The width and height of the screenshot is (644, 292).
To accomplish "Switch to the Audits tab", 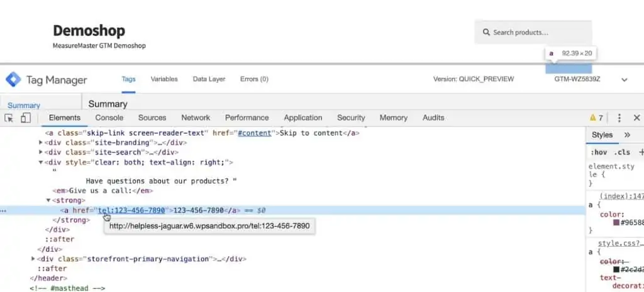I will (433, 117).
